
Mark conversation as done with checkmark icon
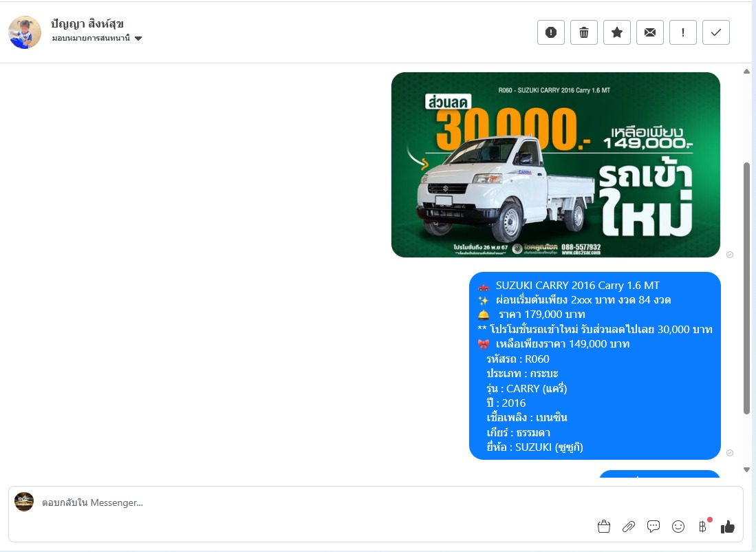(716, 32)
